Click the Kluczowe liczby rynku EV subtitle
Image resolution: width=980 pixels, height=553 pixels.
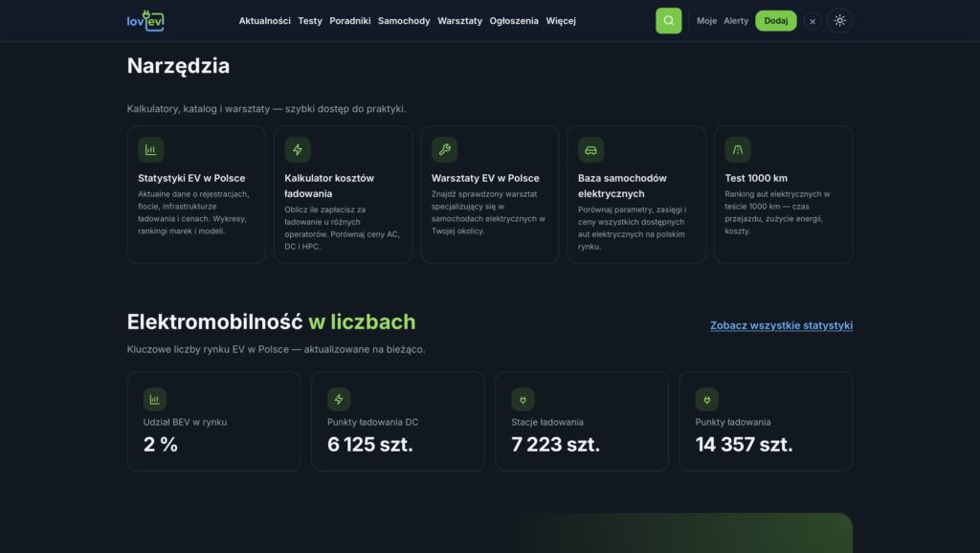[276, 349]
